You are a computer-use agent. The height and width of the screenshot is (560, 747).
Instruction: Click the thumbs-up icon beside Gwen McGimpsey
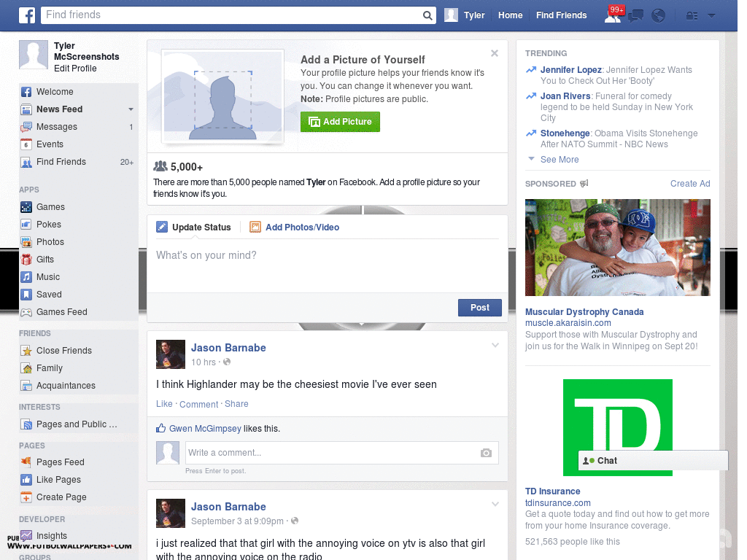point(161,428)
